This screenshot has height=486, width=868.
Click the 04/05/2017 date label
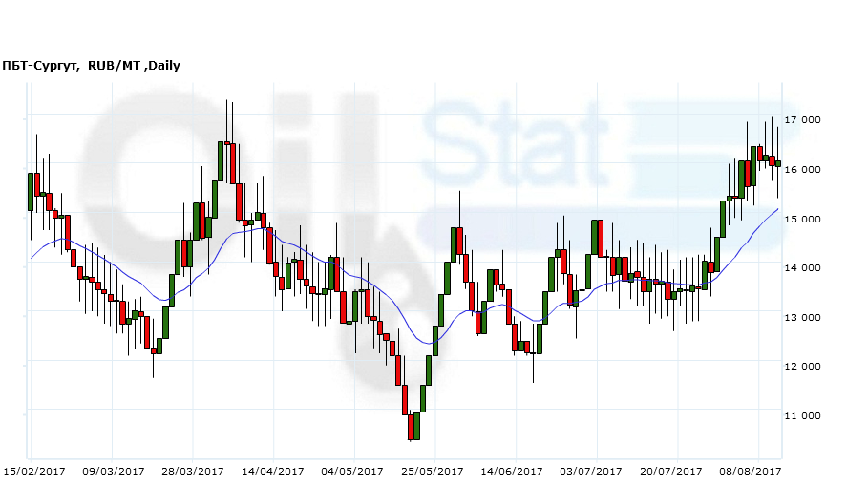(351, 471)
